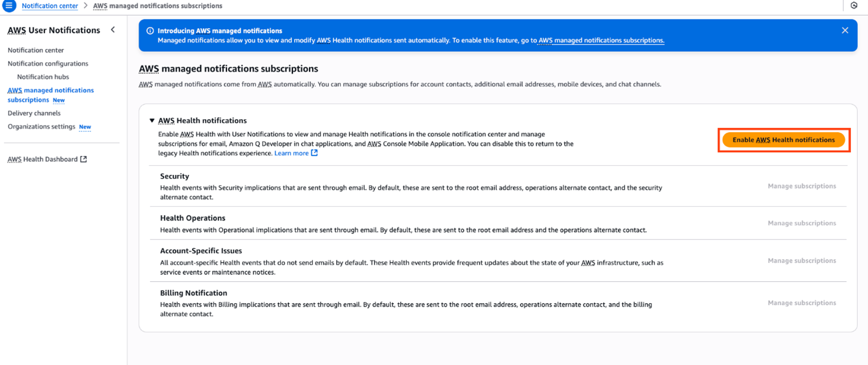Click Manage subscriptions for Security
The height and width of the screenshot is (365, 868).
click(801, 186)
